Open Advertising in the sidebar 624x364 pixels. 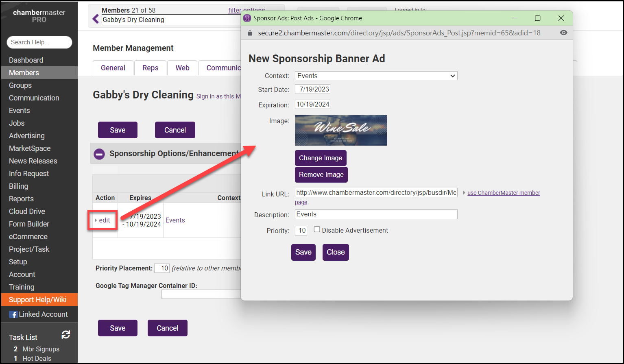pyautogui.click(x=27, y=136)
